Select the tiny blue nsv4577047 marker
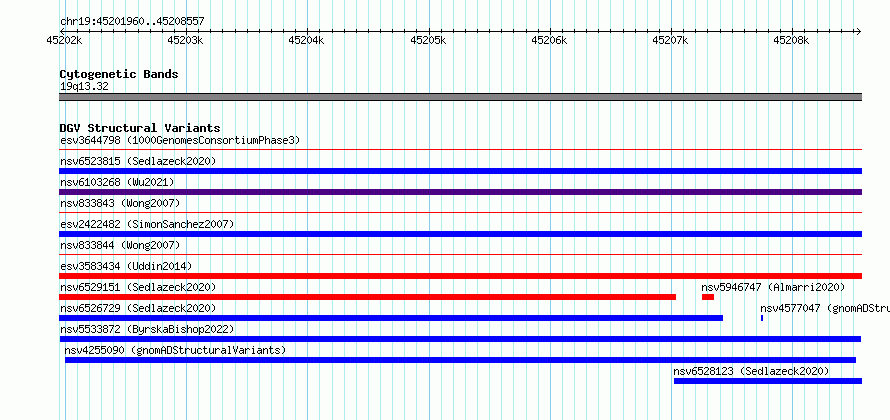This screenshot has height=420, width=890. 762,318
